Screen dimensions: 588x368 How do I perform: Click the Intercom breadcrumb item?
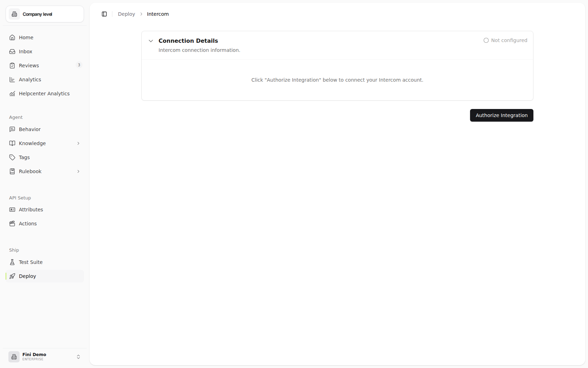coord(158,14)
